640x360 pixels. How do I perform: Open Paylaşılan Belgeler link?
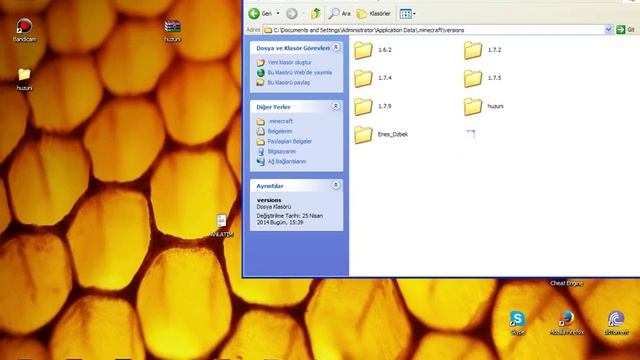point(289,141)
